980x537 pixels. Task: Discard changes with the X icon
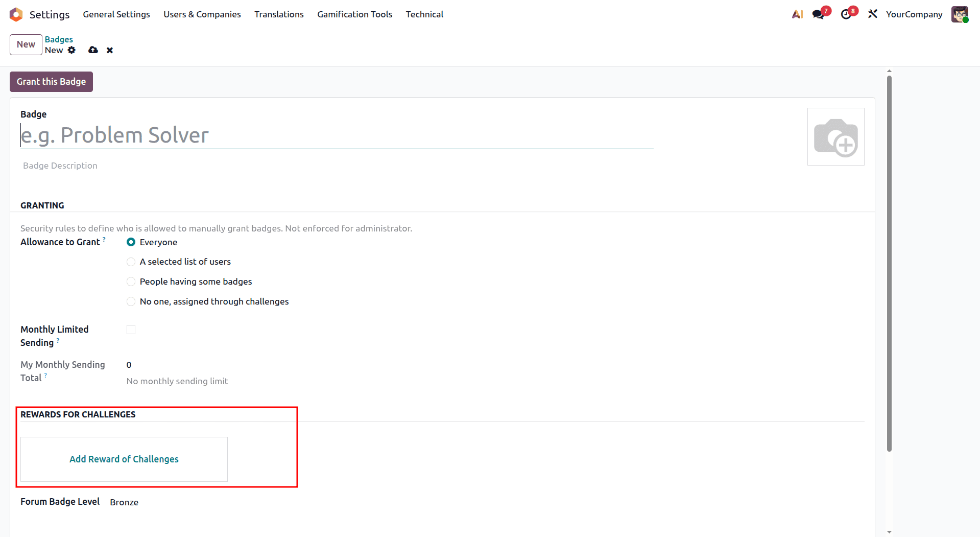pos(110,50)
